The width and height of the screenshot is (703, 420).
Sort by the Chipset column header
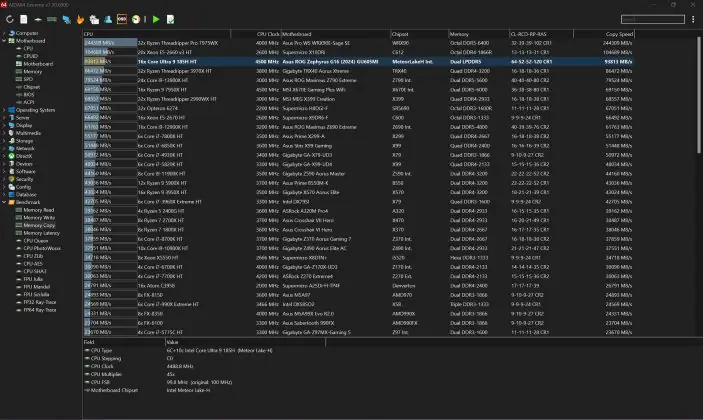click(419, 34)
